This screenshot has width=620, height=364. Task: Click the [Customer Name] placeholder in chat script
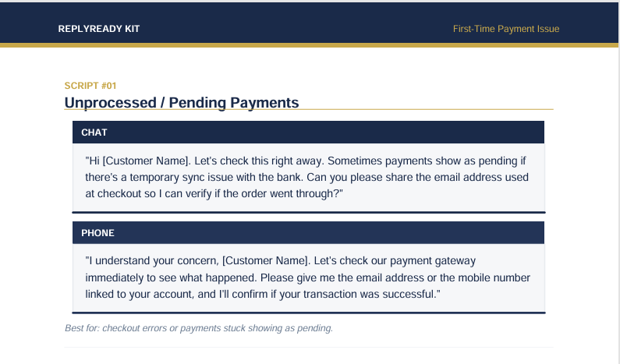click(147, 161)
